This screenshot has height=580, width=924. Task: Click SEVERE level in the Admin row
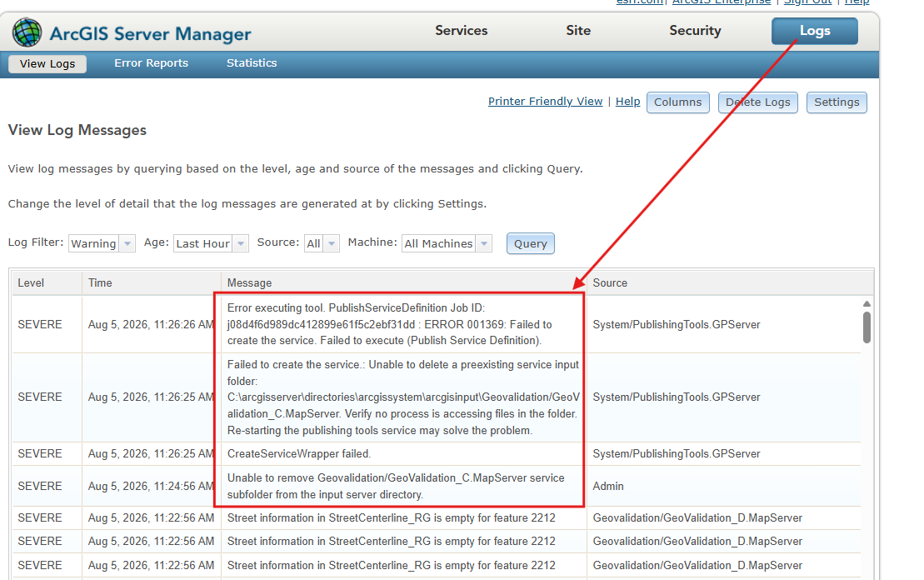(39, 487)
